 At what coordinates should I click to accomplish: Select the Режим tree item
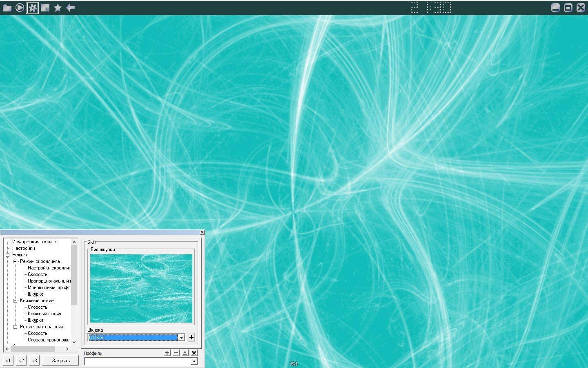19,255
